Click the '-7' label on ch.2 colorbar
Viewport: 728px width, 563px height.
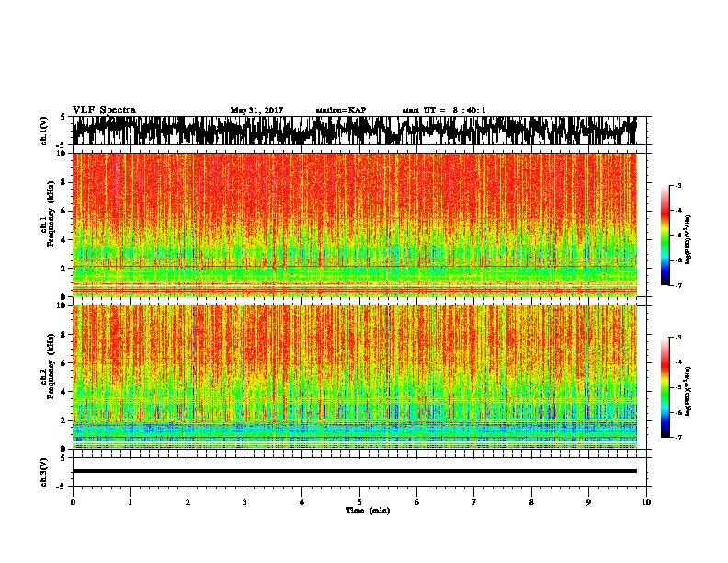(x=678, y=438)
